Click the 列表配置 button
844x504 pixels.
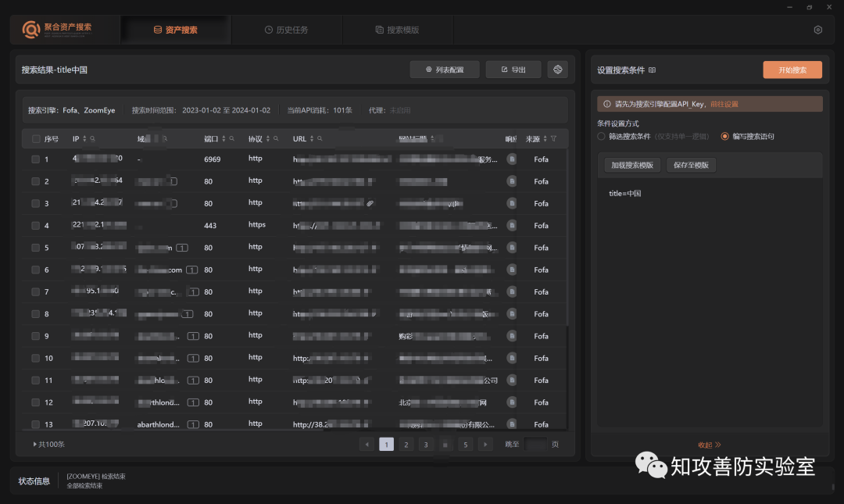click(445, 70)
